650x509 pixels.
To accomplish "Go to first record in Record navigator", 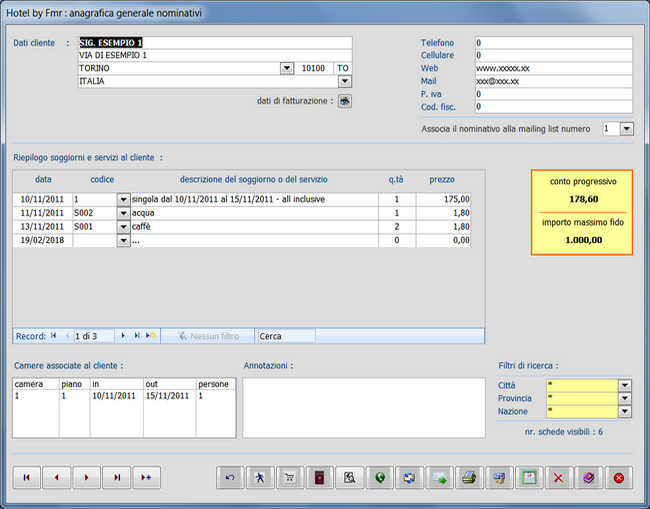I will click(x=53, y=336).
